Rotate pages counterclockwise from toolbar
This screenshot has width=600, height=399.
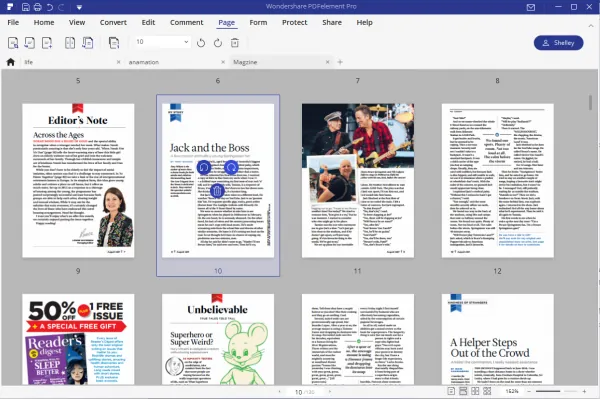[201, 43]
